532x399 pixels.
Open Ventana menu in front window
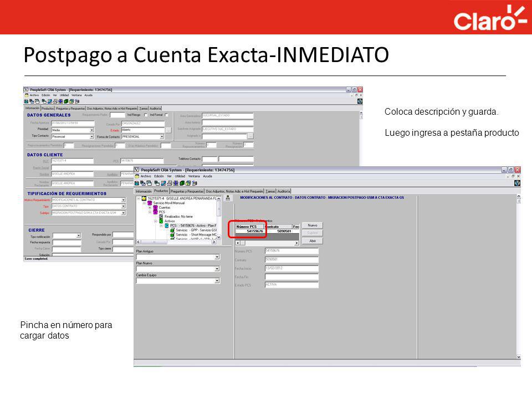[x=194, y=176]
